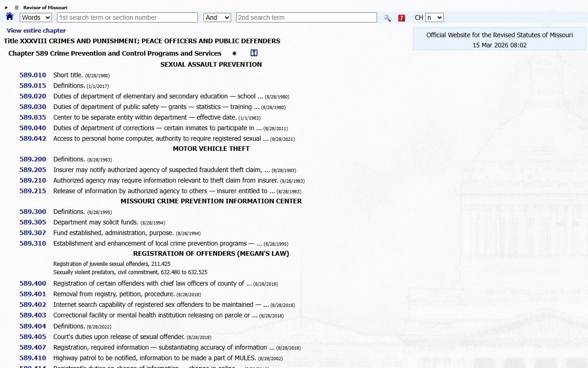
Task: Click the black starburst icon after chapter title
Action: click(234, 53)
